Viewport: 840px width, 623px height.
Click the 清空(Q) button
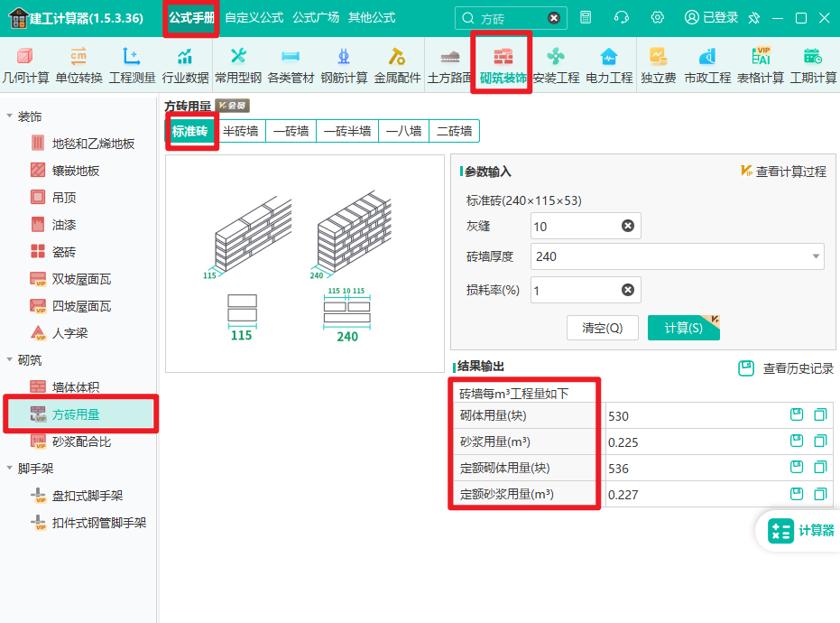click(603, 328)
